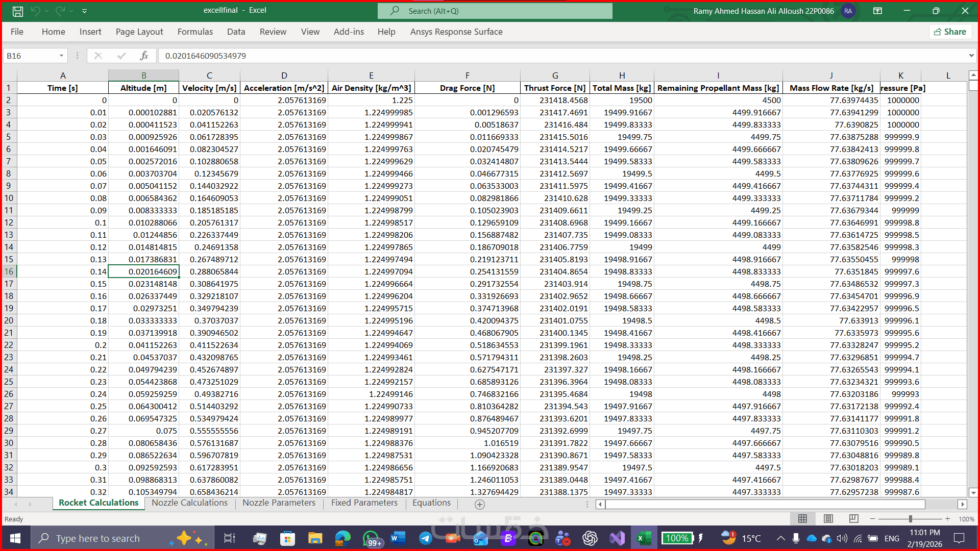Open the Formulas ribbon tab
980x551 pixels.
[195, 32]
